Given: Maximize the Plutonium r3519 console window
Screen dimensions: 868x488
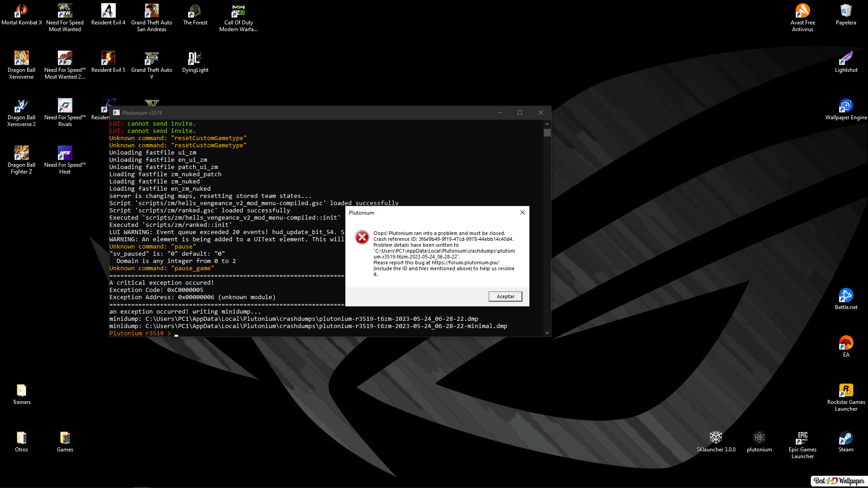Looking at the screenshot, I should tap(520, 113).
